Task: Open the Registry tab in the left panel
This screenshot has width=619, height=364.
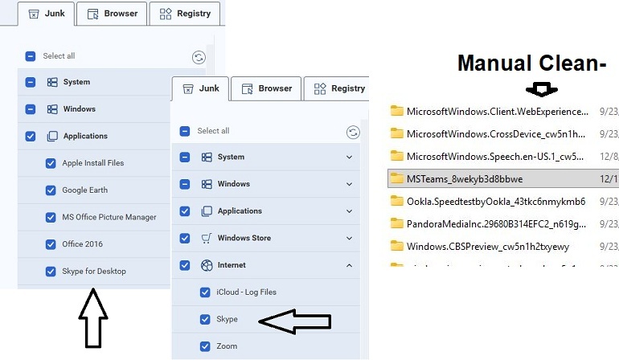Action: click(185, 14)
